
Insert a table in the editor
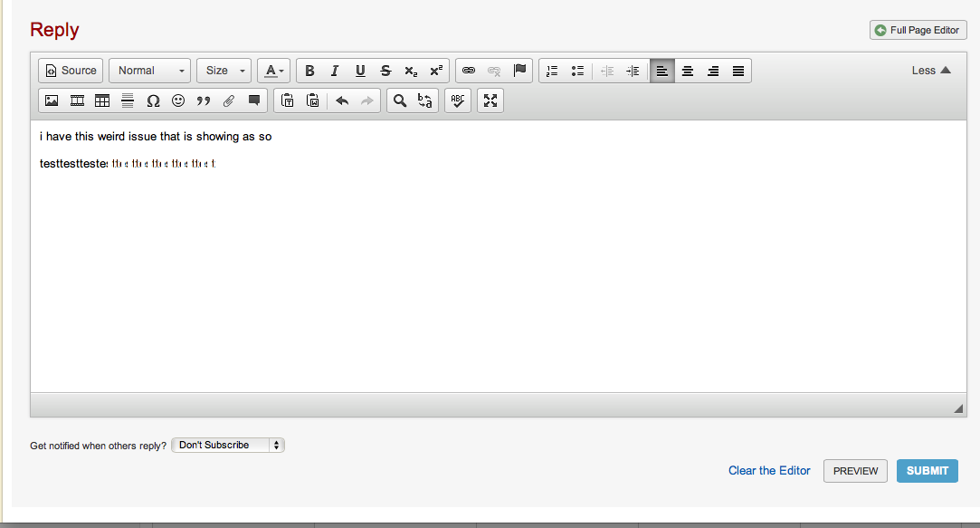click(x=102, y=101)
